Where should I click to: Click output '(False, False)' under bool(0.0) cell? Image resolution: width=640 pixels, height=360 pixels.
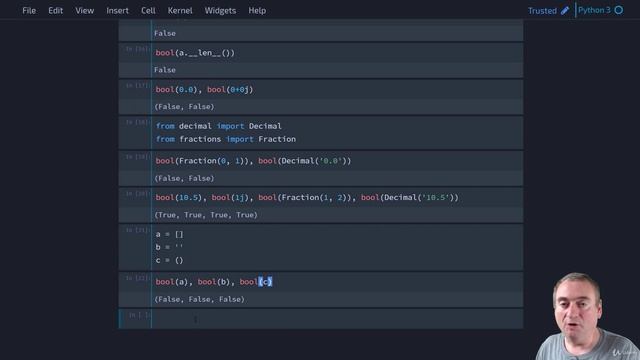click(184, 107)
